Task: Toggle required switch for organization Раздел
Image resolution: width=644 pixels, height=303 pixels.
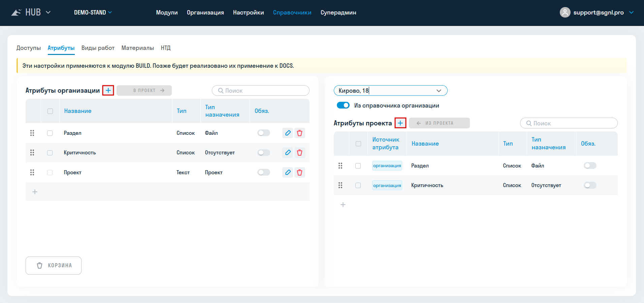Action: 264,133
